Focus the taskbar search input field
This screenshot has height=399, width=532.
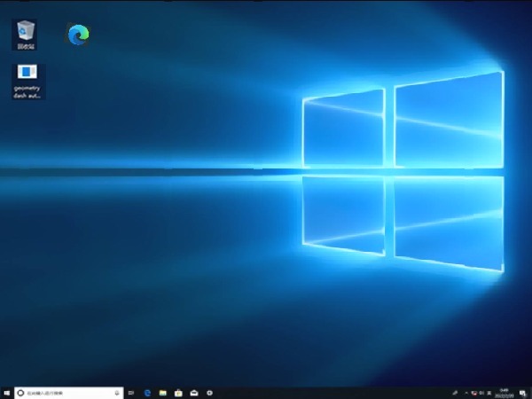pyautogui.click(x=68, y=393)
